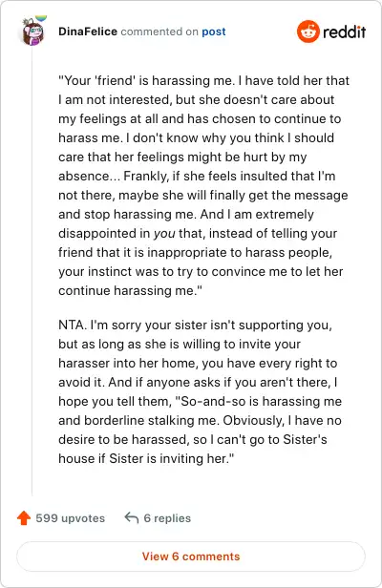This screenshot has height=588, width=382.
Task: Click the line "continue harassing me."
Action: (x=130, y=290)
